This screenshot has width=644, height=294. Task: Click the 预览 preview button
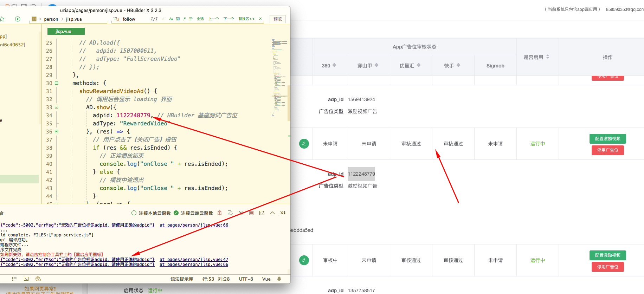pyautogui.click(x=277, y=19)
